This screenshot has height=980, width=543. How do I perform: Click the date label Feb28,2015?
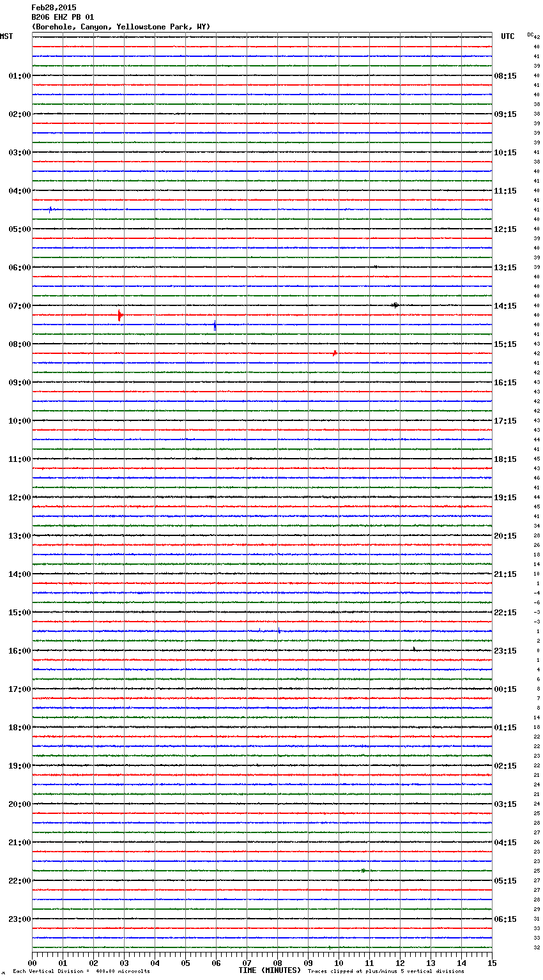click(x=54, y=8)
